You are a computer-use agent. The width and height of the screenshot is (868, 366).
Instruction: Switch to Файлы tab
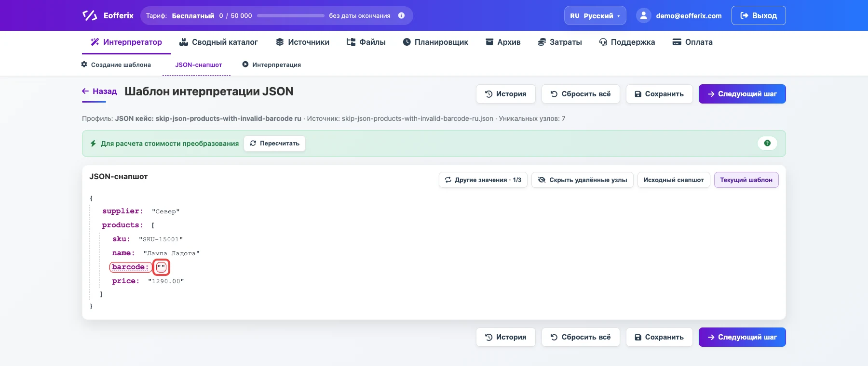(366, 42)
